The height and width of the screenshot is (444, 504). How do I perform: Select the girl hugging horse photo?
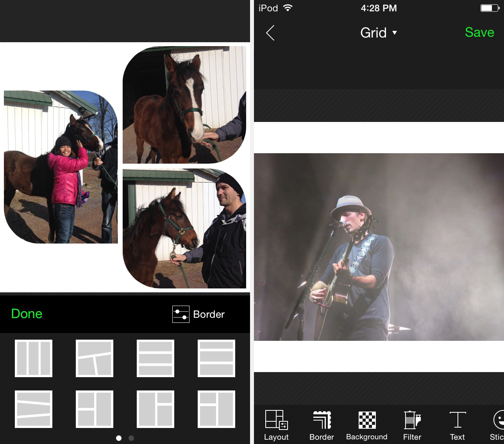[61, 167]
